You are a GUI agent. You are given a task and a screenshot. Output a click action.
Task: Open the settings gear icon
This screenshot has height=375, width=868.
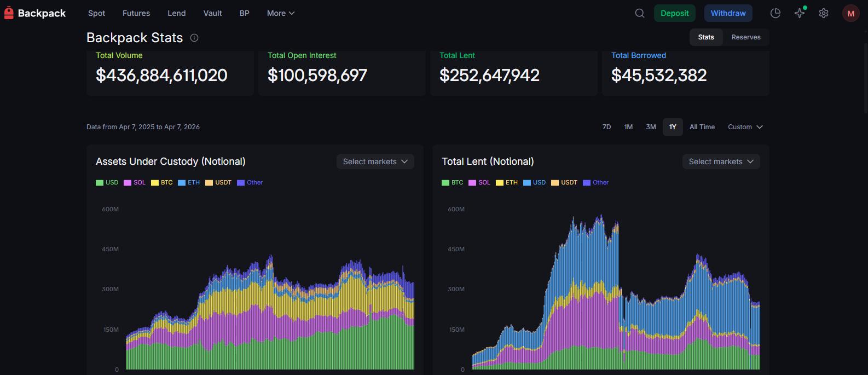coord(823,13)
